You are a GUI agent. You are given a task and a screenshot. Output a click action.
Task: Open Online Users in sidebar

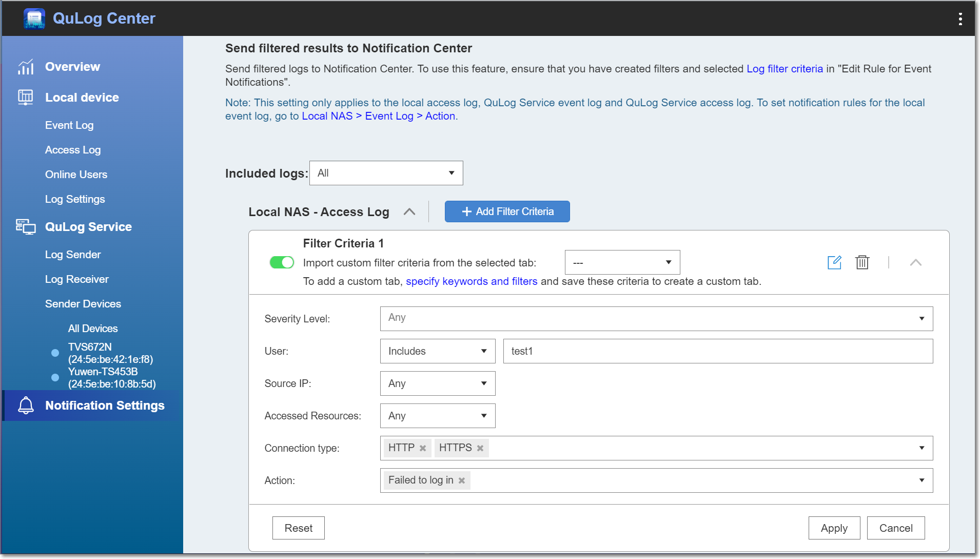(x=76, y=175)
